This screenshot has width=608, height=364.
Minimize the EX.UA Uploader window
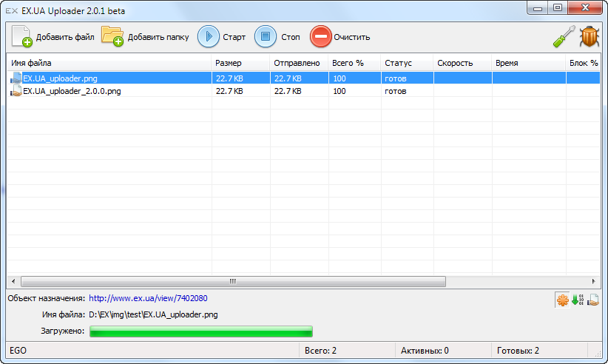point(538,8)
